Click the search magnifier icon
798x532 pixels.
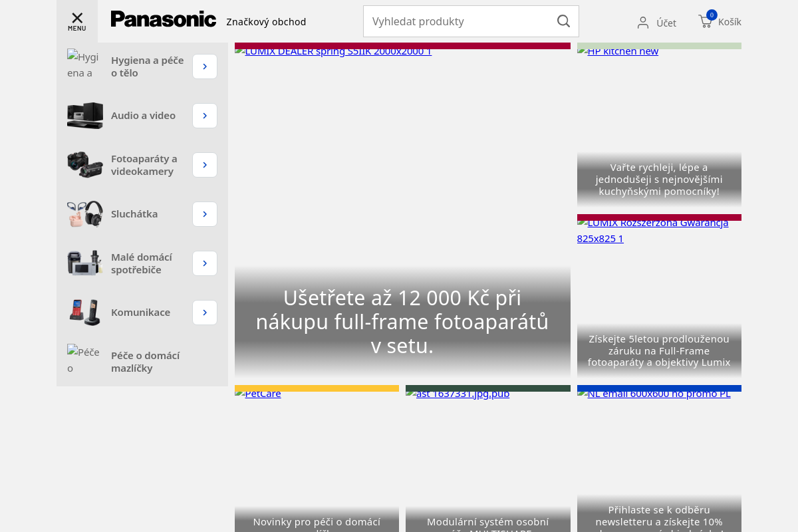pyautogui.click(x=563, y=21)
